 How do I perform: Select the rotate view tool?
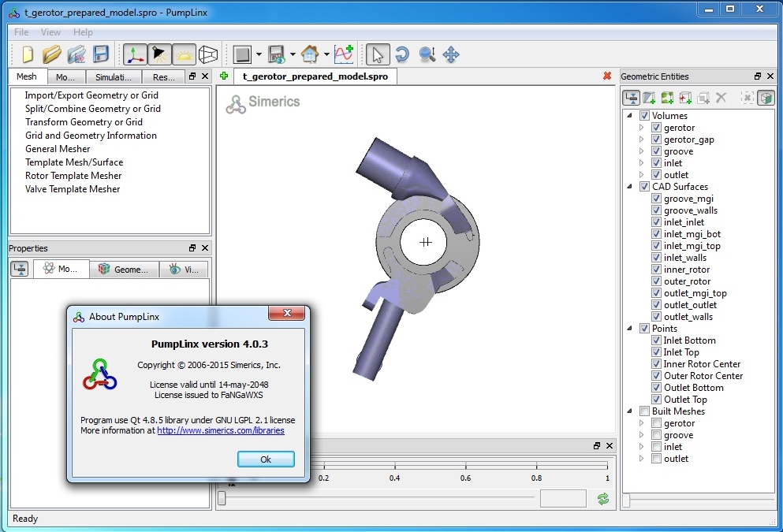click(x=402, y=54)
